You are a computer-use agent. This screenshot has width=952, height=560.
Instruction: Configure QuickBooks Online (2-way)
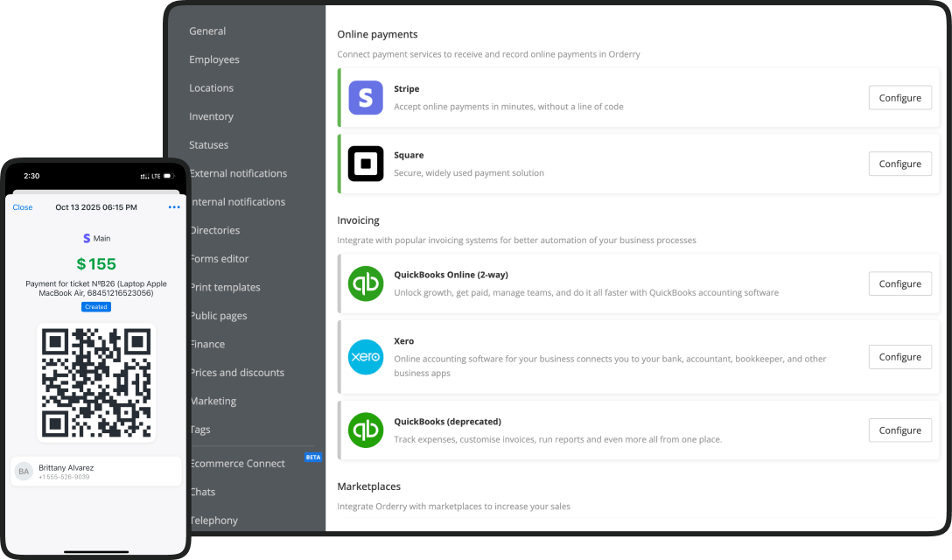pyautogui.click(x=899, y=283)
